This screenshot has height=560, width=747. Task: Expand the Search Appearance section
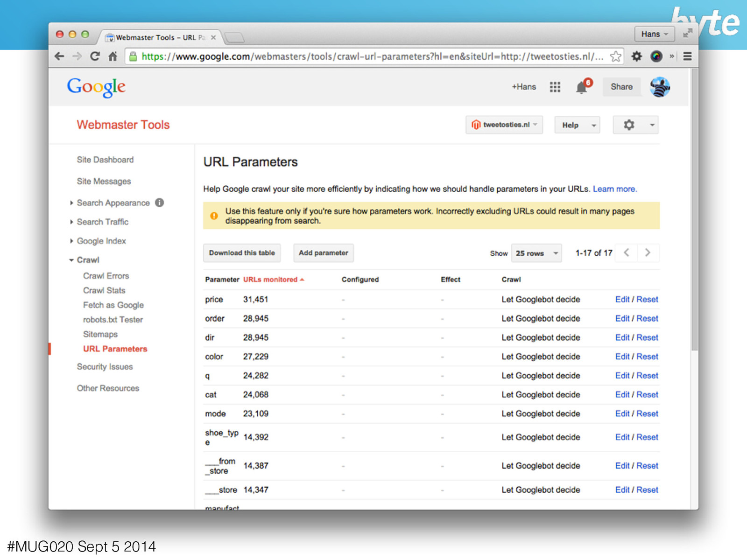(x=71, y=203)
